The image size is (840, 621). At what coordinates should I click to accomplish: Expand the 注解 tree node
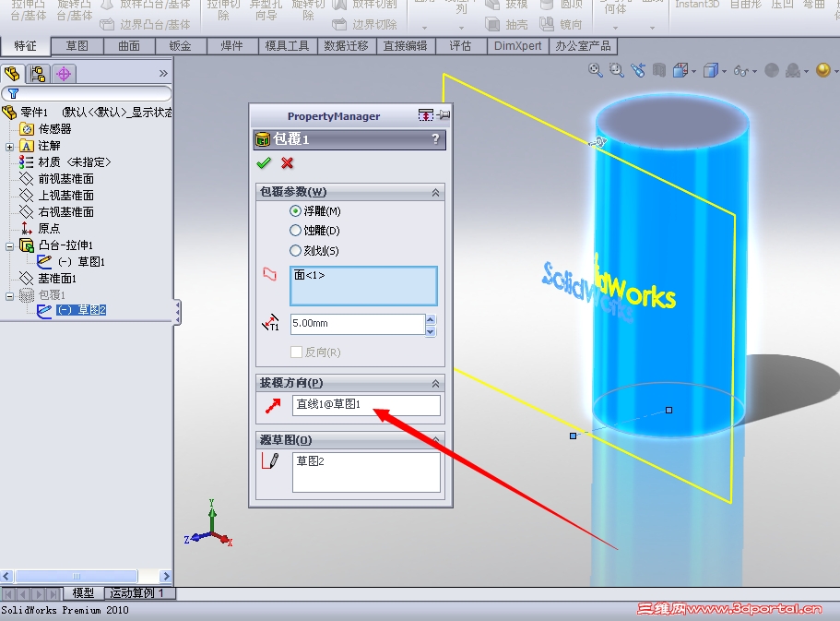(9, 146)
